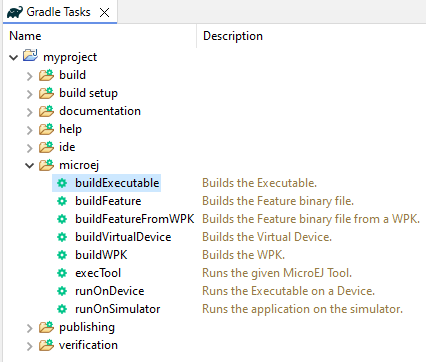Click 'Builds the Feature binary file.' description
The height and width of the screenshot is (362, 426).
click(x=278, y=201)
